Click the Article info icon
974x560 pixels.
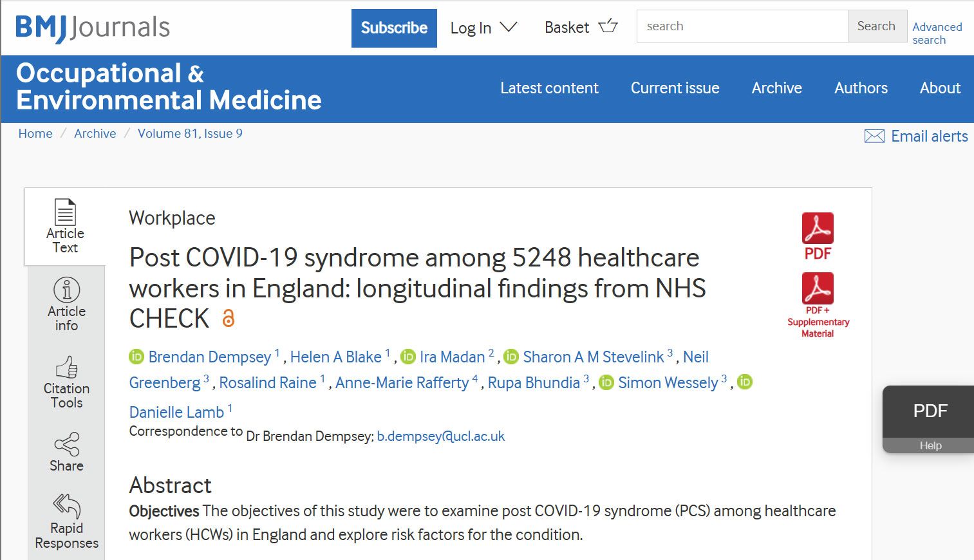pyautogui.click(x=66, y=290)
